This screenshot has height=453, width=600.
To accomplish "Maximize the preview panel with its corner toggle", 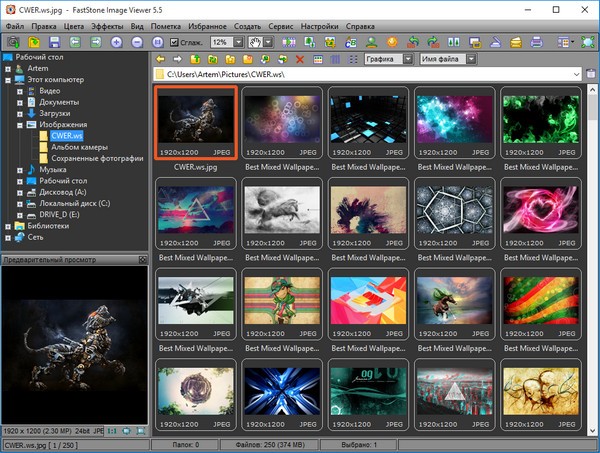I will point(143,259).
